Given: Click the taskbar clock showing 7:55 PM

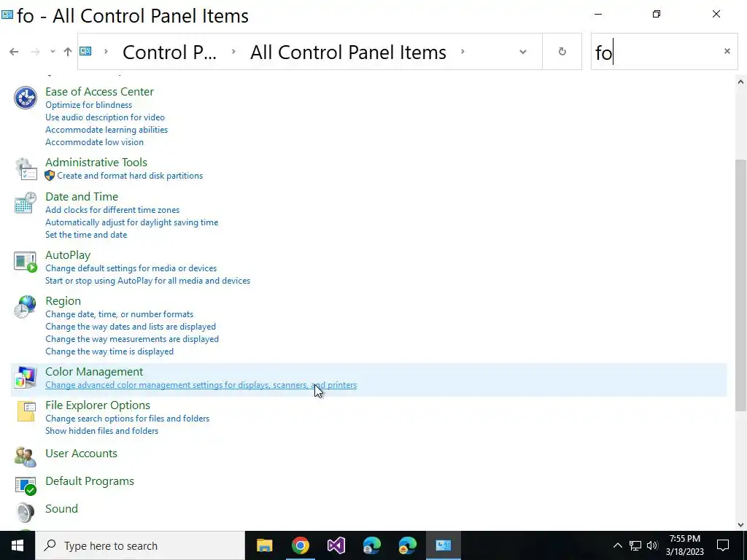Looking at the screenshot, I should (x=684, y=545).
